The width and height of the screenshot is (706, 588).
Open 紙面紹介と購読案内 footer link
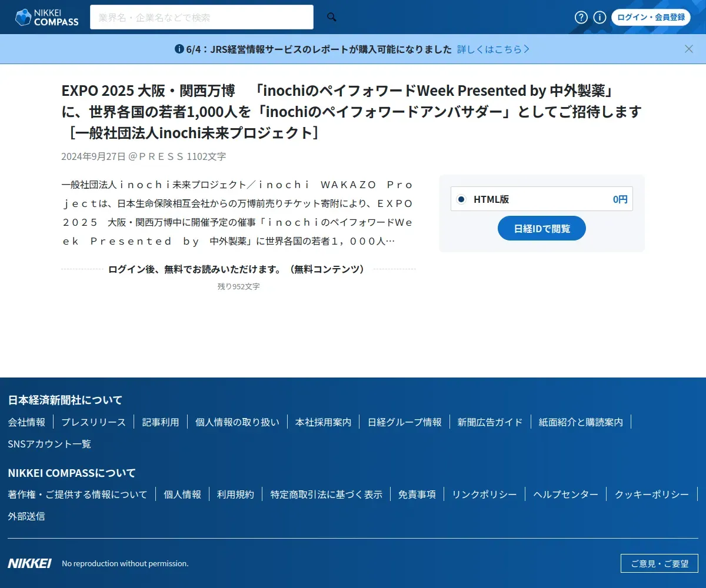pos(581,422)
